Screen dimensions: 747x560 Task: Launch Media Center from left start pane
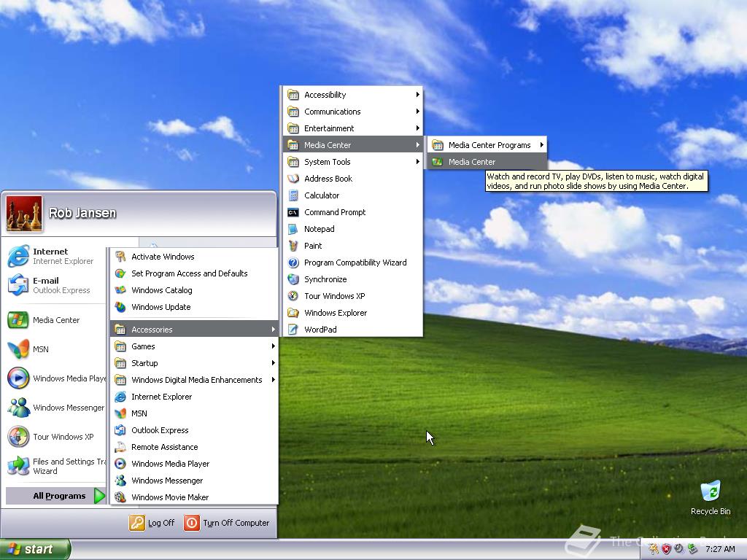55,320
